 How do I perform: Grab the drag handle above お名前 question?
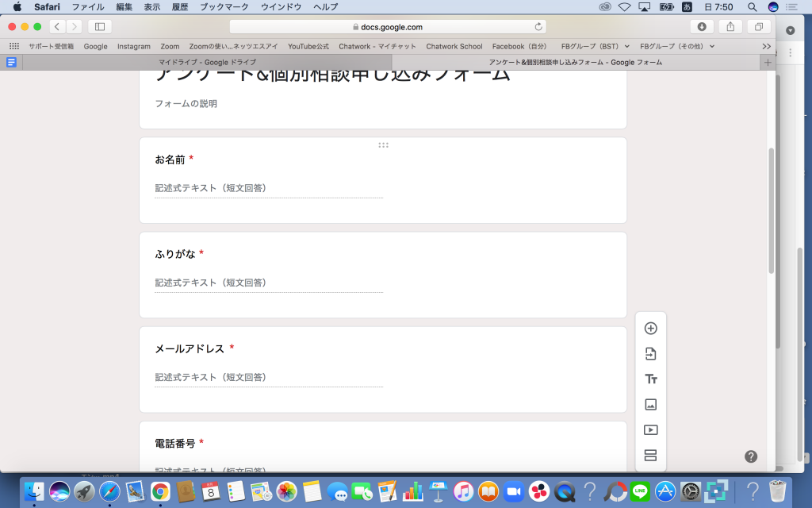(x=383, y=145)
